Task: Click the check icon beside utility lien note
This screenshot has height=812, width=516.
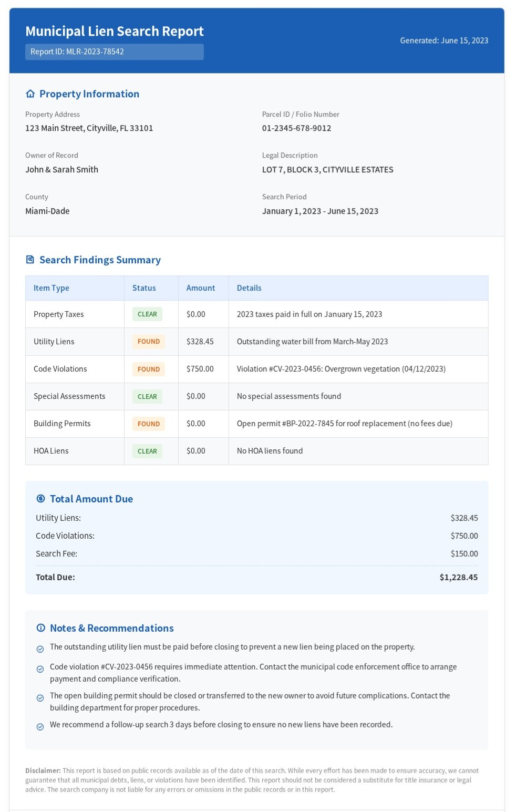Action: tap(40, 649)
